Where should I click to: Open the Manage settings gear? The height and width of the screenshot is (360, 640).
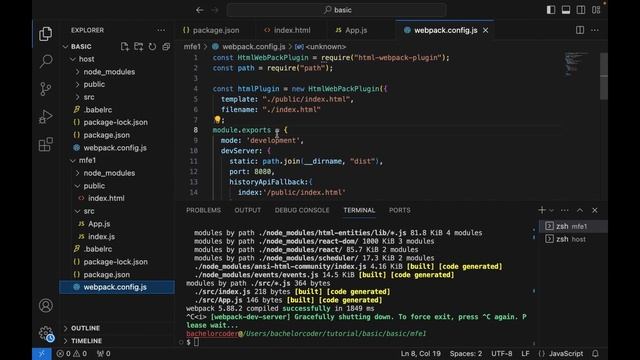tap(46, 333)
